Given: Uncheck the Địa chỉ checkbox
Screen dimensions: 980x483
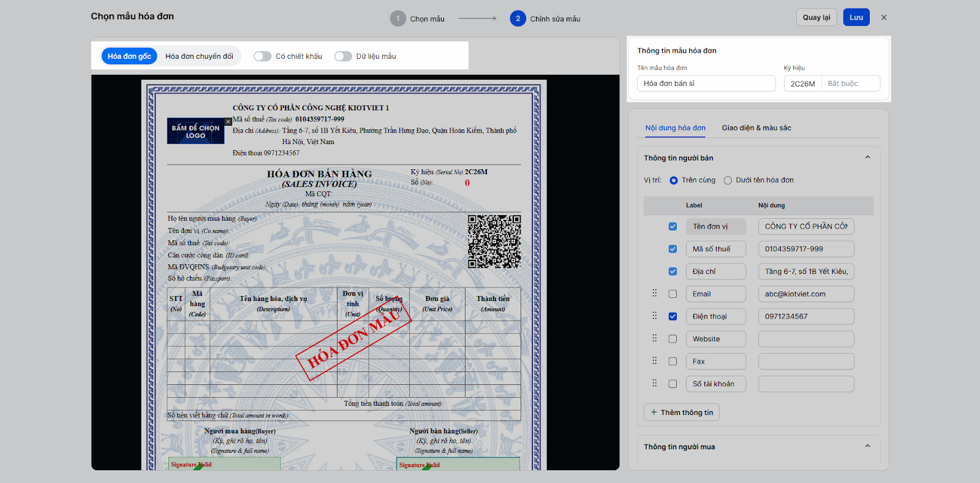Looking at the screenshot, I should [x=673, y=272].
